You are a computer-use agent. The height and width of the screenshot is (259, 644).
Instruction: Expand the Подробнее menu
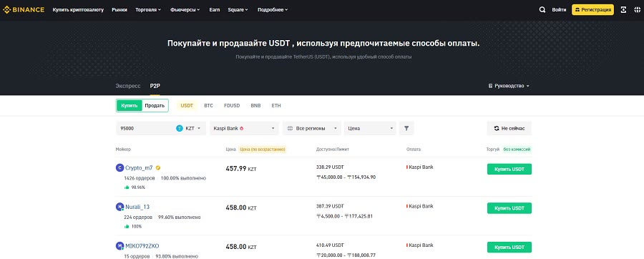[x=273, y=9]
